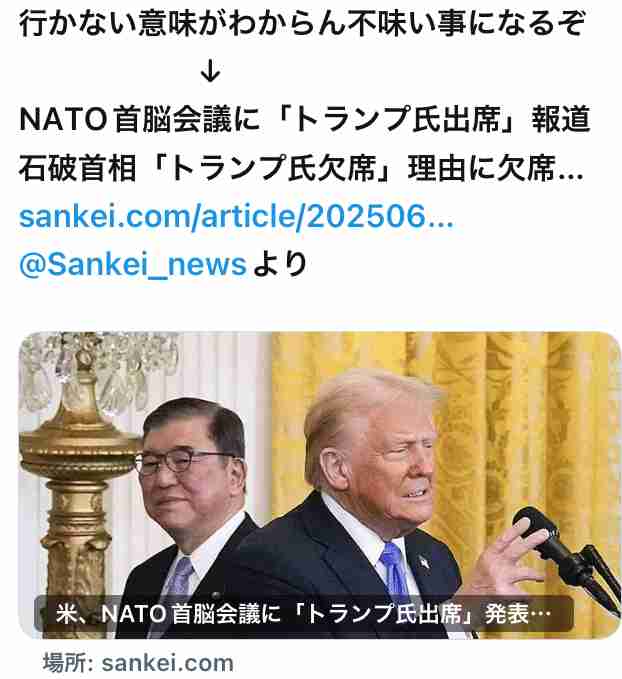The height and width of the screenshot is (679, 622).
Task: Tap the 場所: sankei.com source label
Action: click(138, 663)
